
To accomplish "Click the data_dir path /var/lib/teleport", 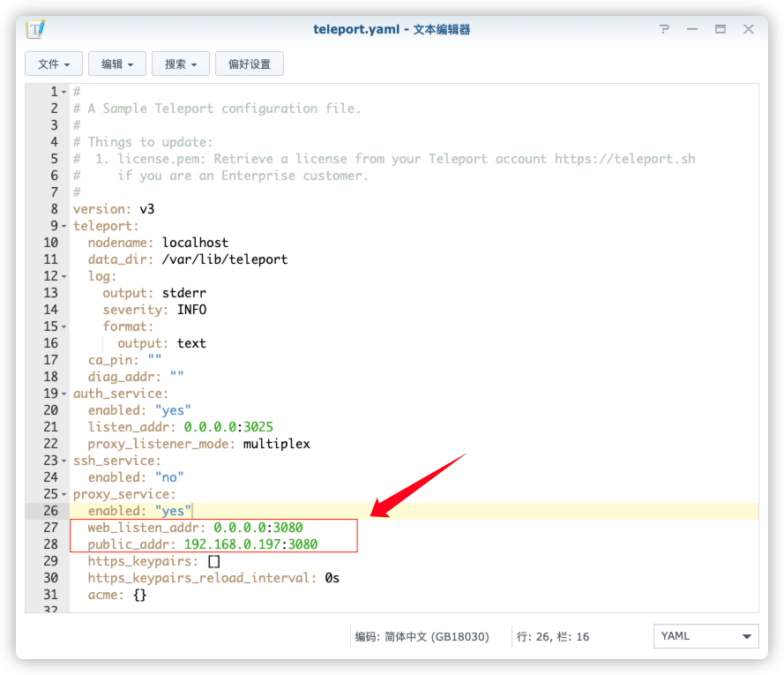I will tap(225, 259).
